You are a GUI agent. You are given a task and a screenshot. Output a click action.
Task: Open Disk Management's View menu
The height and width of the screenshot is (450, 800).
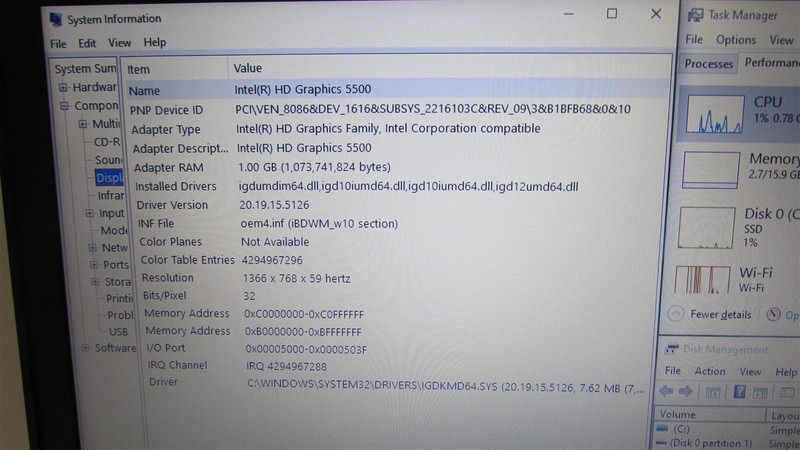[x=750, y=371]
